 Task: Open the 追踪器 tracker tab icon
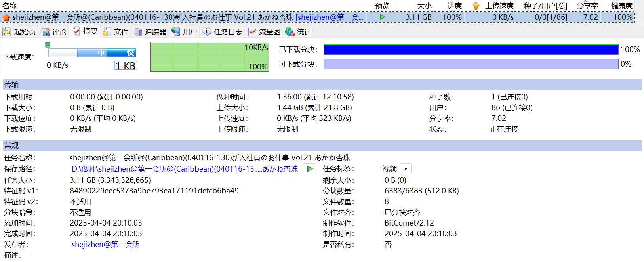point(138,32)
